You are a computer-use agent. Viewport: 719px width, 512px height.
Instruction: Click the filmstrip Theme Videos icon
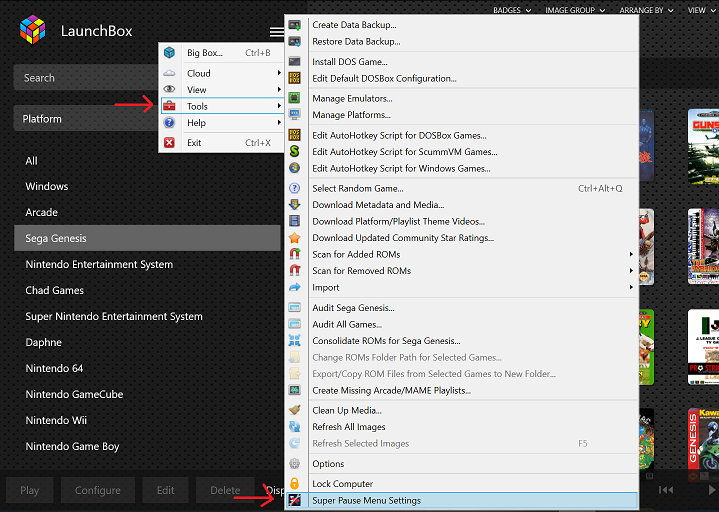(x=294, y=221)
